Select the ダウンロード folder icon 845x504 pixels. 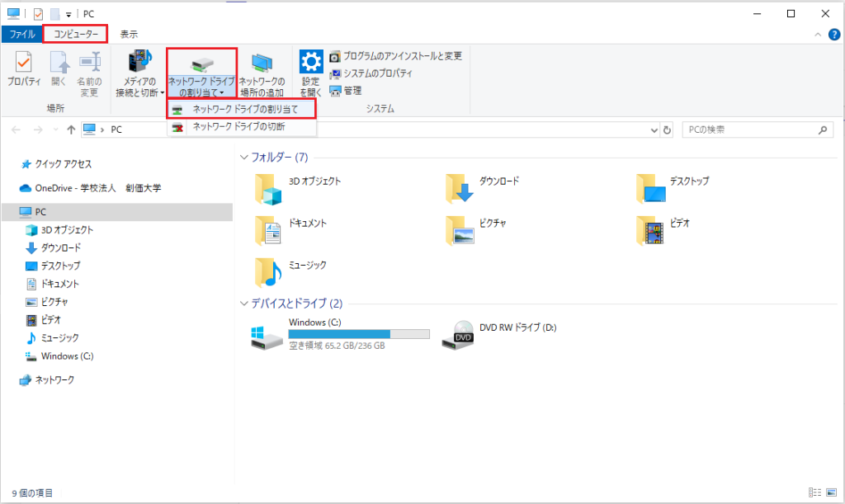coord(459,188)
